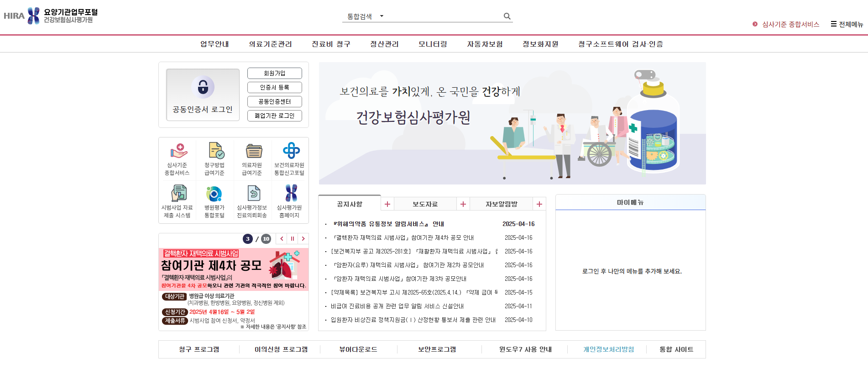Open notice 비급여 진료비용 공개 서비스 신설안내

pos(397,306)
